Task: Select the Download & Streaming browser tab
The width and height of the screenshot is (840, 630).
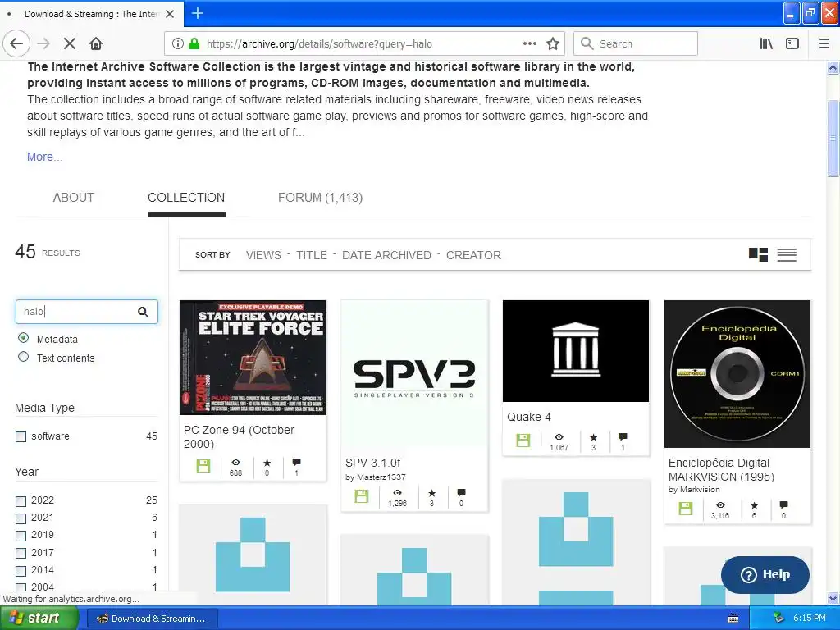Action: click(x=92, y=14)
